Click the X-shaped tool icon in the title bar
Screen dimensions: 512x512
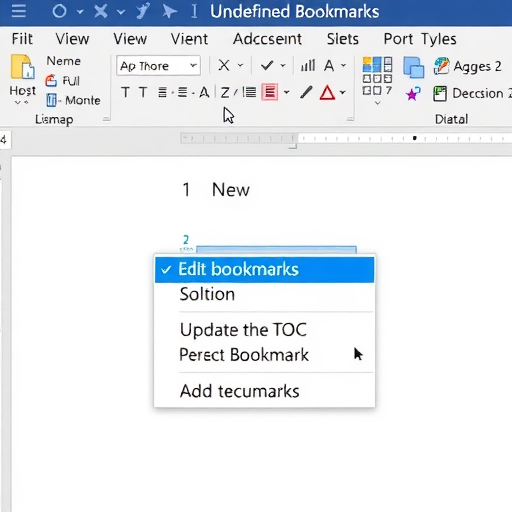[101, 11]
